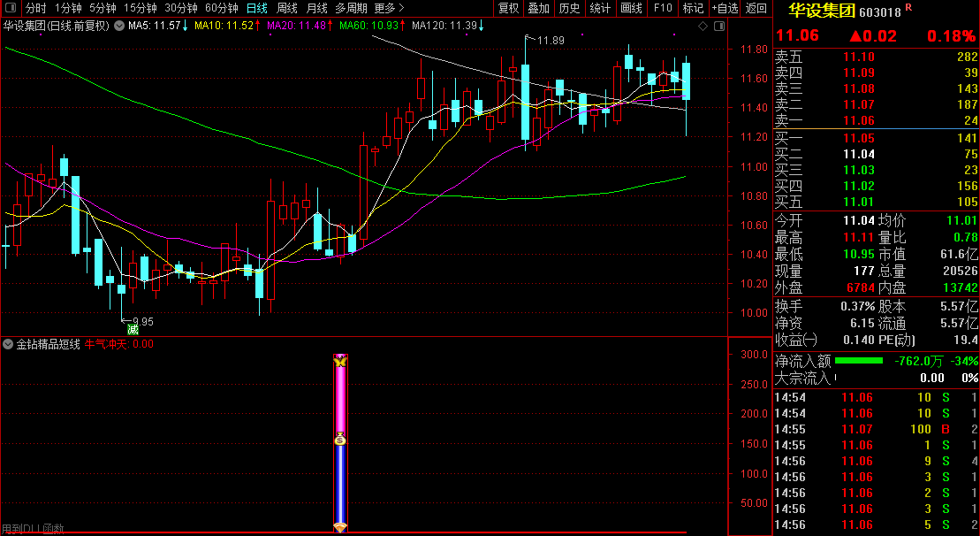Toggle the 标记 mark button
This screenshot has height=536, width=980.
click(694, 8)
